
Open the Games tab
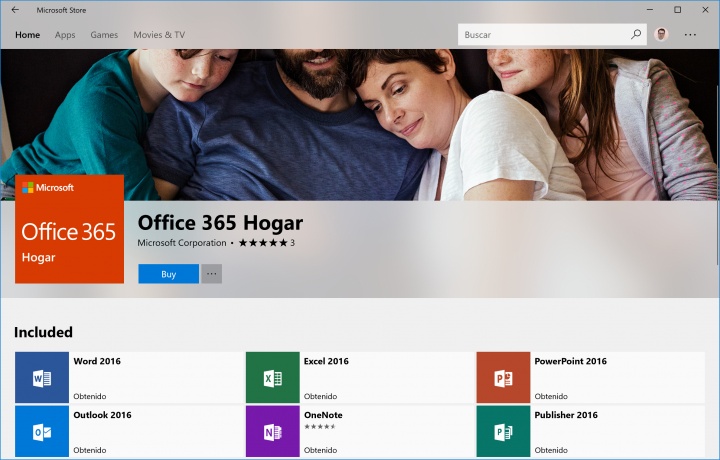click(104, 35)
